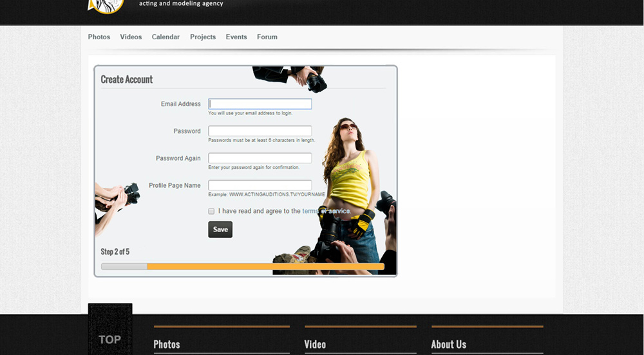Open the Photos nav menu item
The width and height of the screenshot is (644, 355).
tap(99, 37)
